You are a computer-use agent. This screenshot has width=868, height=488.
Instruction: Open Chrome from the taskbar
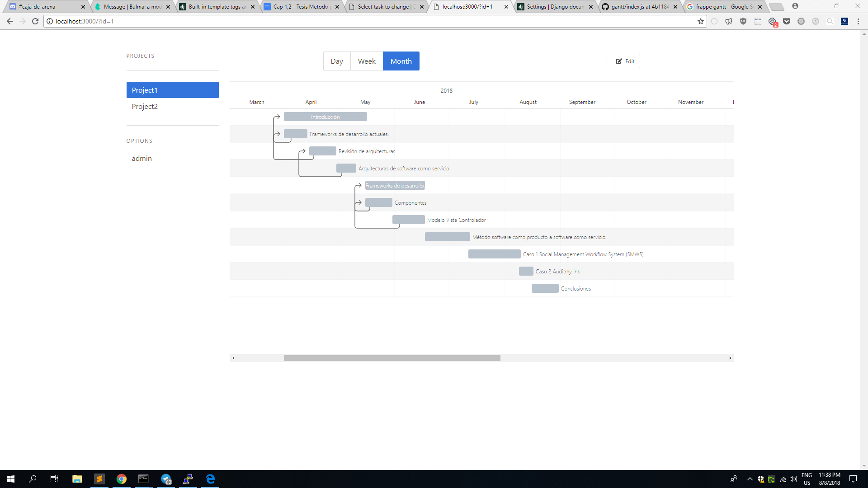tap(121, 479)
